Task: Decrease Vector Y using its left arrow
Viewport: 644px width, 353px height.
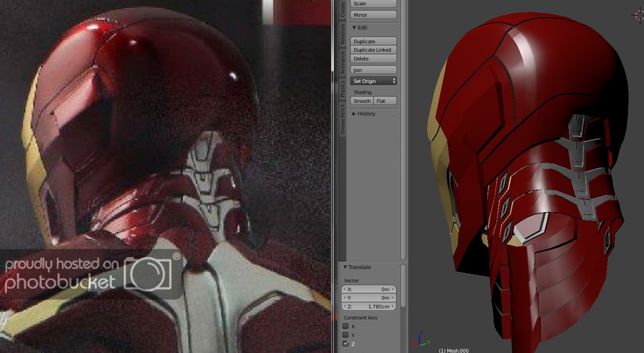Action: 344,298
